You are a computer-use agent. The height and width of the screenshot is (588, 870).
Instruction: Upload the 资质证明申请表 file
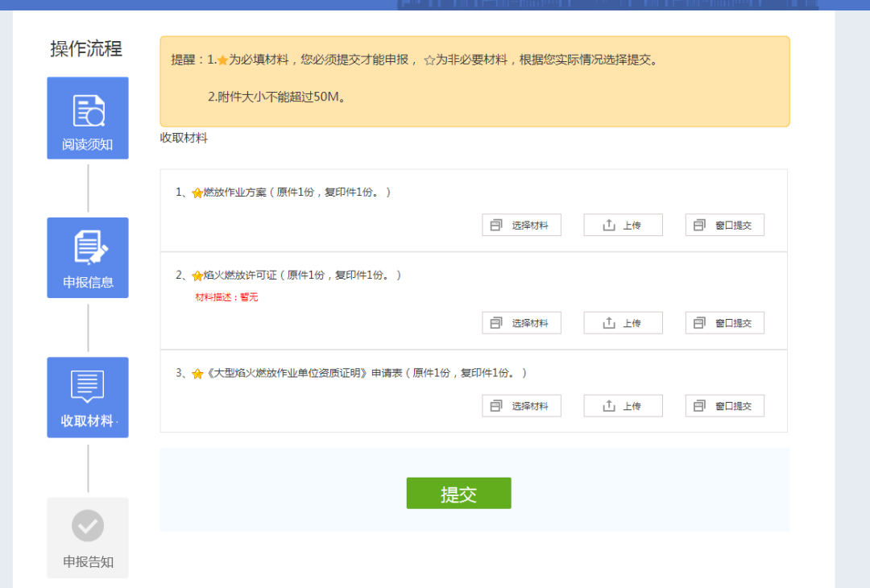623,406
